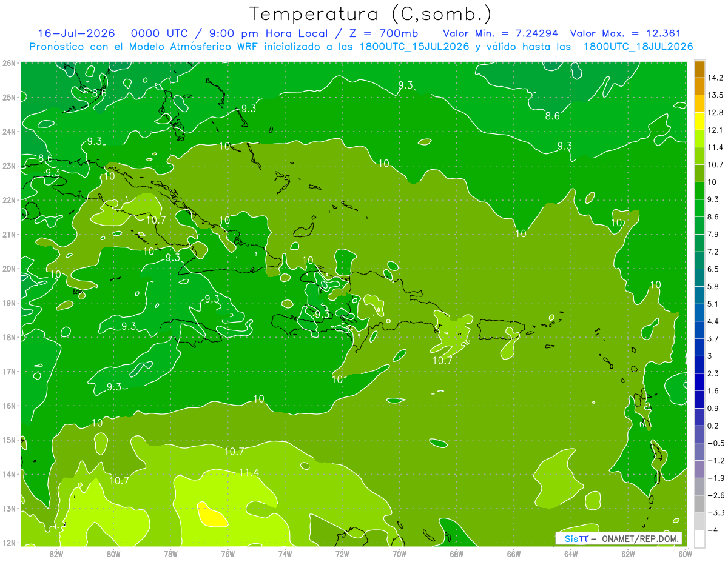The image size is (728, 562).
Task: Click the "3.7" color scale label
Action: pyautogui.click(x=712, y=338)
